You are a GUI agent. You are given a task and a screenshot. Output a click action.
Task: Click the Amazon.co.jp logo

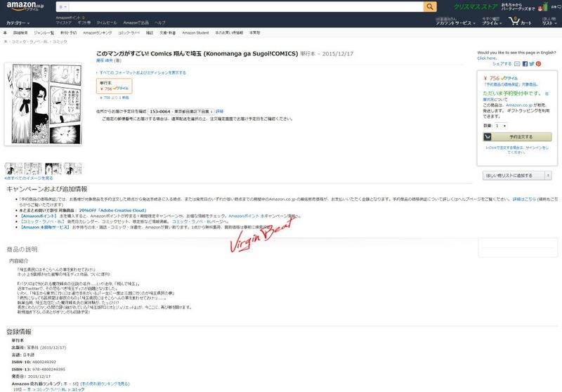tap(25, 6)
